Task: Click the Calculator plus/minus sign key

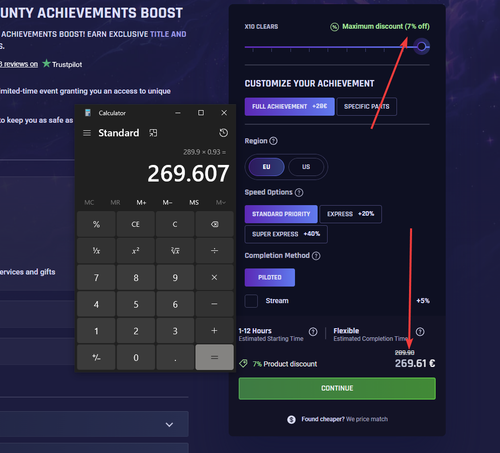Action: [96, 357]
